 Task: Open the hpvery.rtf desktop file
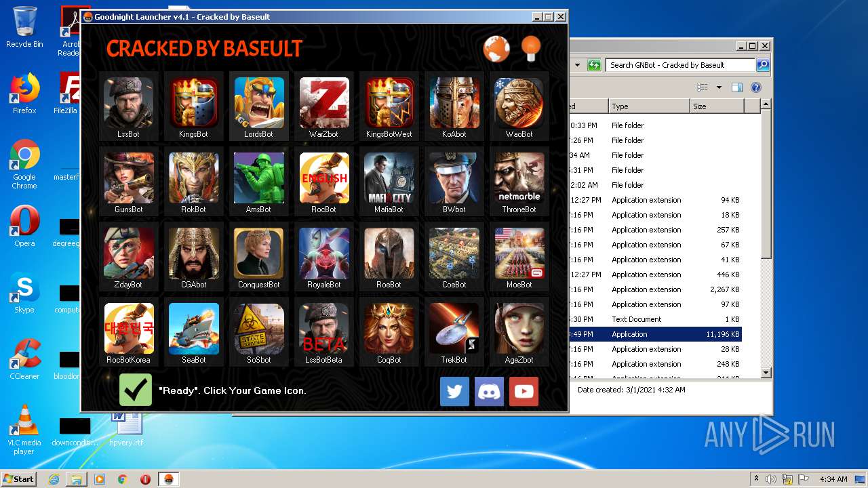(127, 428)
